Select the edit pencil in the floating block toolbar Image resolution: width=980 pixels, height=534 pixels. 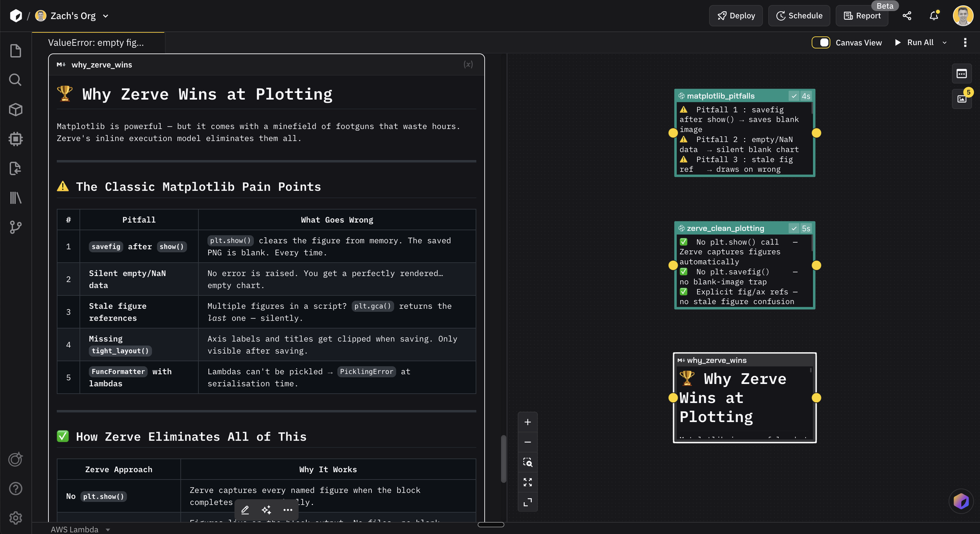244,509
